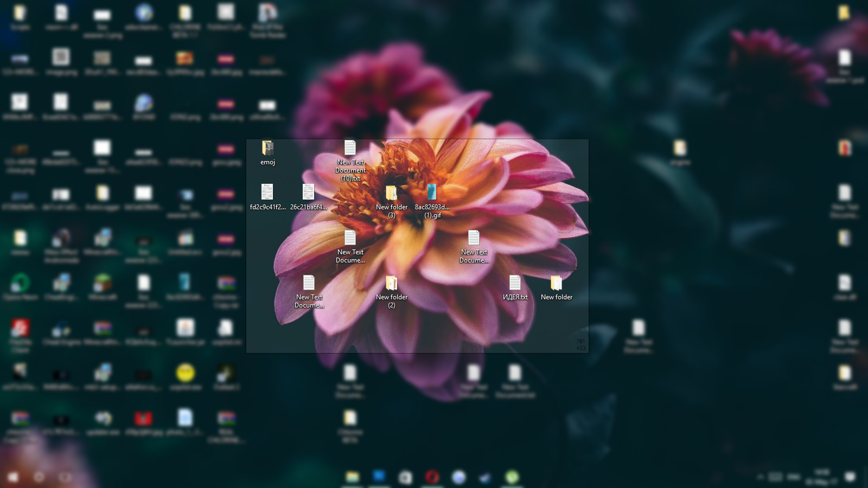Open the red Opera taskbar icon
Image resolution: width=868 pixels, height=488 pixels.
tap(432, 477)
